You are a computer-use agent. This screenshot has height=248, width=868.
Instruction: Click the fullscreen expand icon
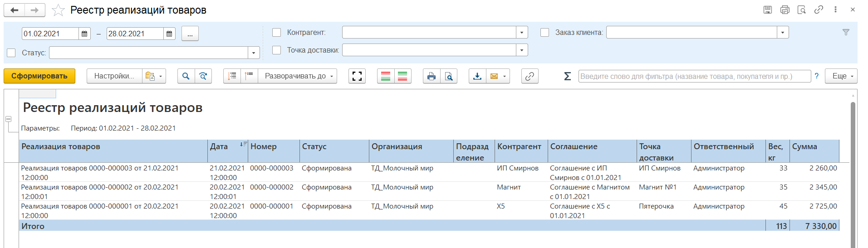coord(357,76)
